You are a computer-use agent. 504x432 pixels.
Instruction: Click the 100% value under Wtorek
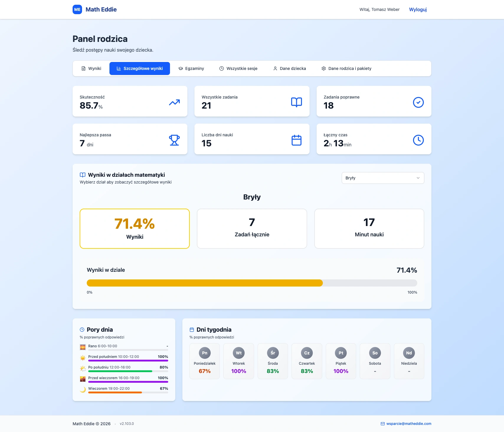[x=239, y=371]
